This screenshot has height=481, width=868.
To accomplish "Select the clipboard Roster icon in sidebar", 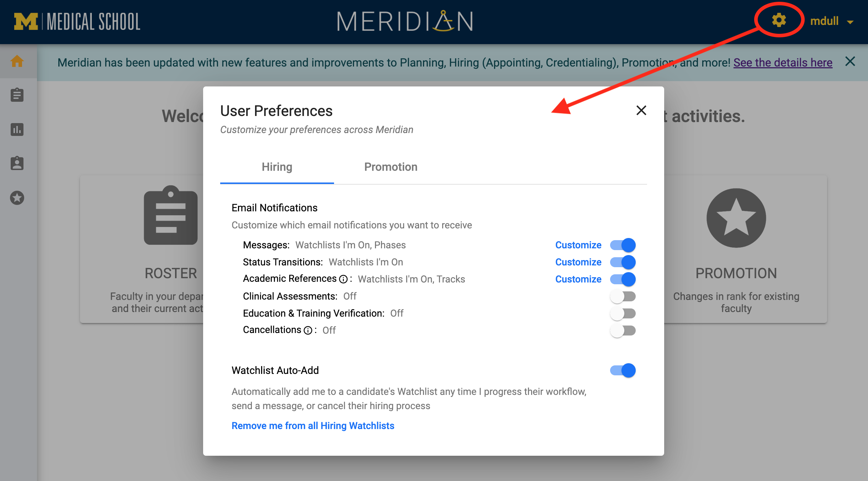I will tap(17, 95).
